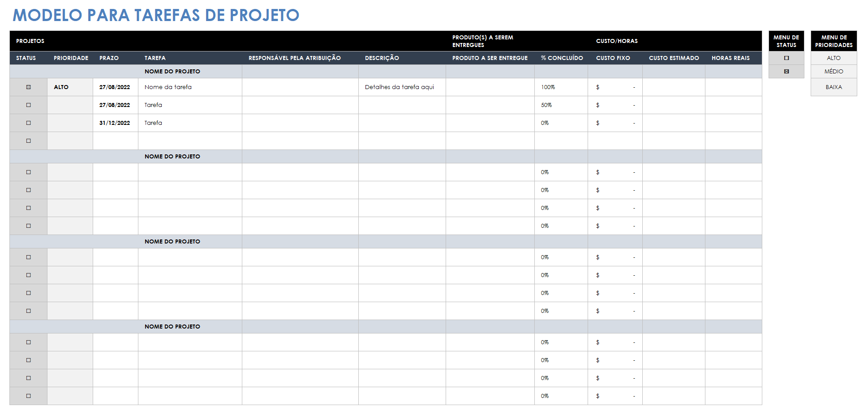Click the RESPONSÁVEL PELA ATRIBUIÇÃO header
868x410 pixels.
[x=295, y=58]
